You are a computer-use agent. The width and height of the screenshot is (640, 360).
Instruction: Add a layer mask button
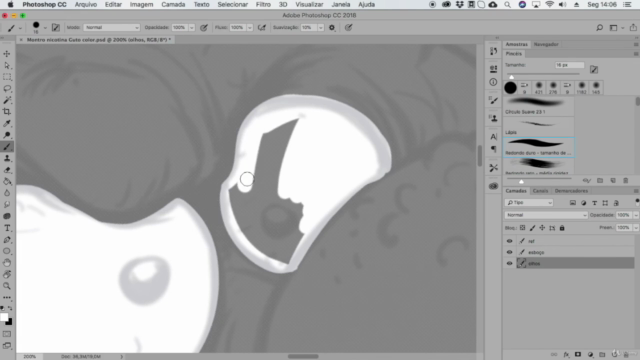coord(578,355)
